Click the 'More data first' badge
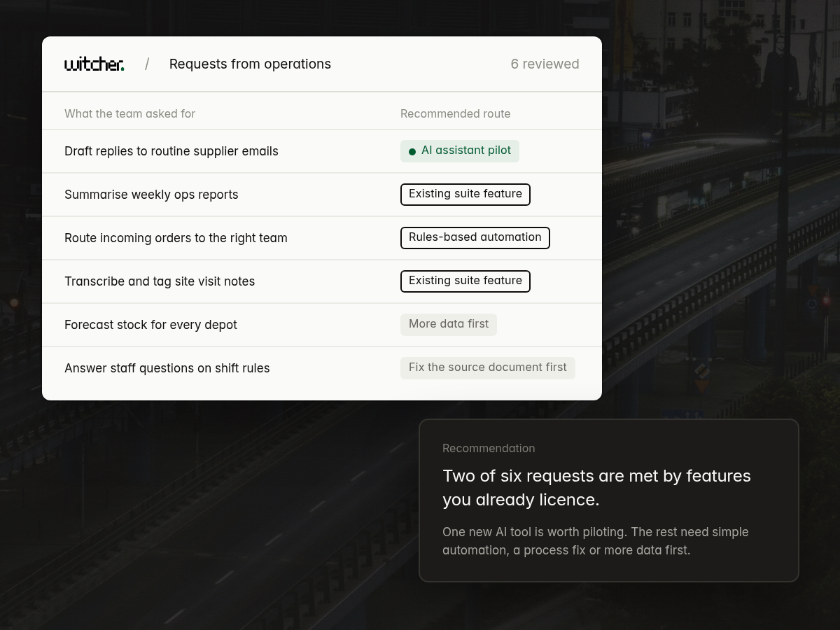840x630 pixels. (x=449, y=325)
